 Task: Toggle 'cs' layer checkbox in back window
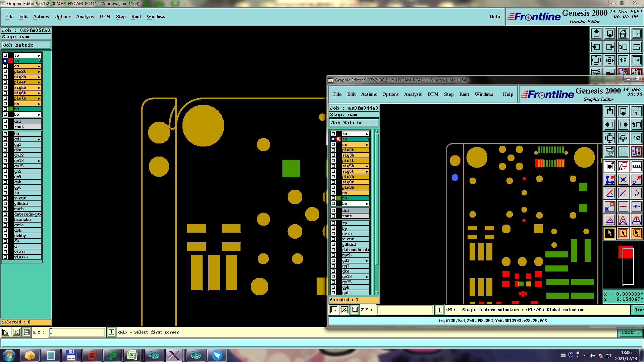coord(5,66)
